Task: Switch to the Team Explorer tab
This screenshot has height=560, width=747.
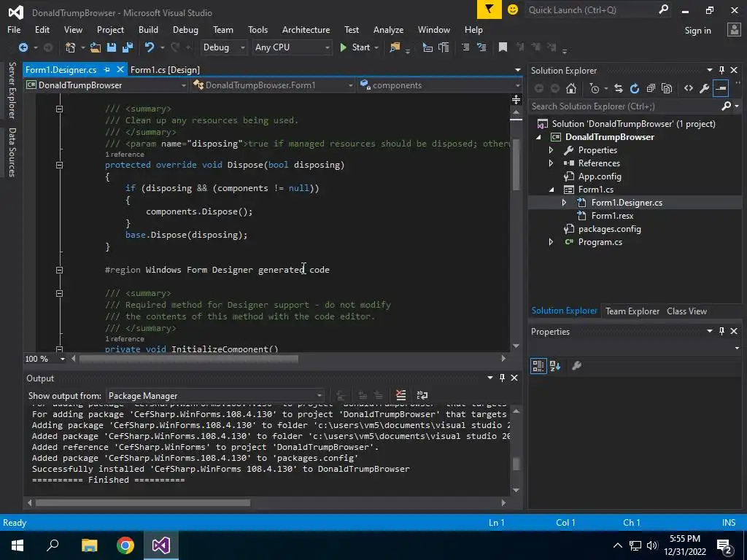Action: pyautogui.click(x=632, y=311)
